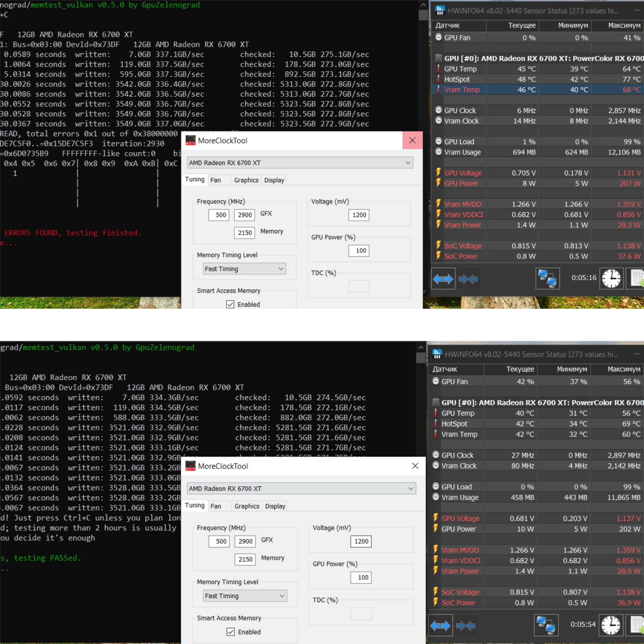Click Текущее column header above GPU Fan 42 %
The width and height of the screenshot is (644, 644).
coord(520,369)
